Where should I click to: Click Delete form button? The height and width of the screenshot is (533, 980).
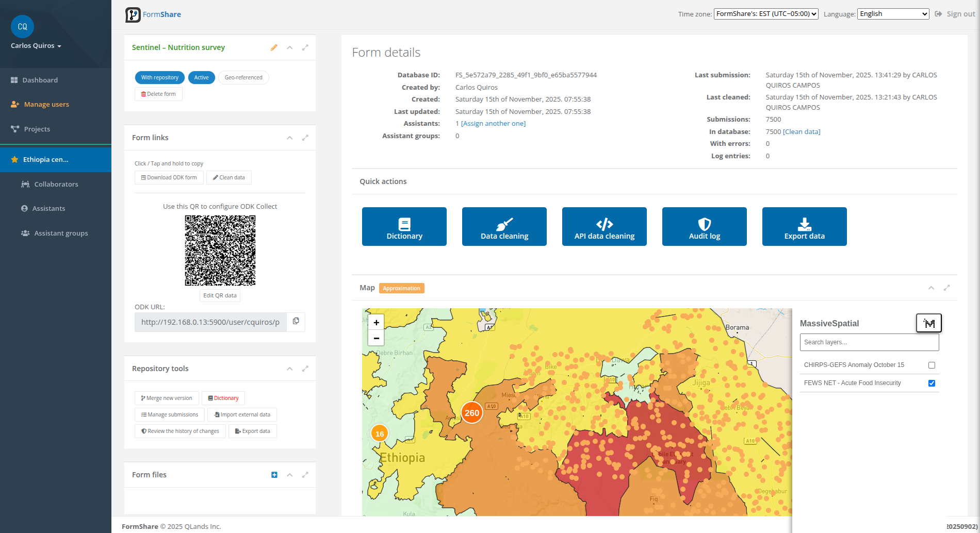pyautogui.click(x=158, y=94)
